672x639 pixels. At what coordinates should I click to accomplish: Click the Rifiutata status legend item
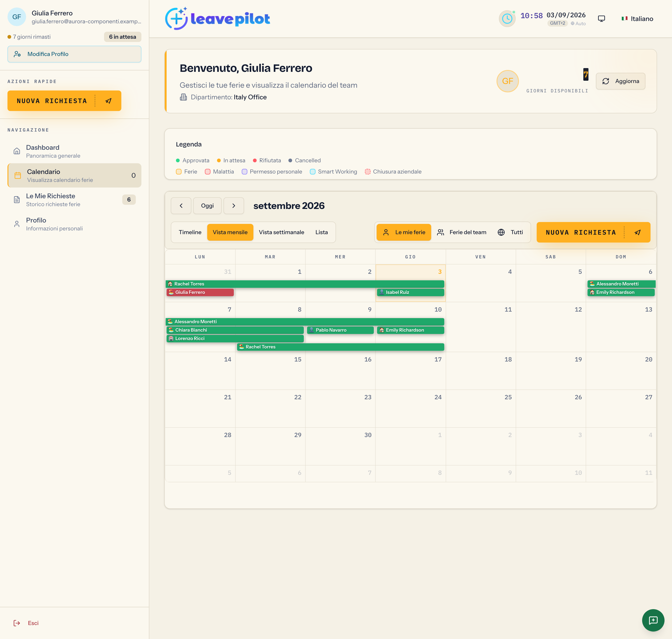pos(267,160)
